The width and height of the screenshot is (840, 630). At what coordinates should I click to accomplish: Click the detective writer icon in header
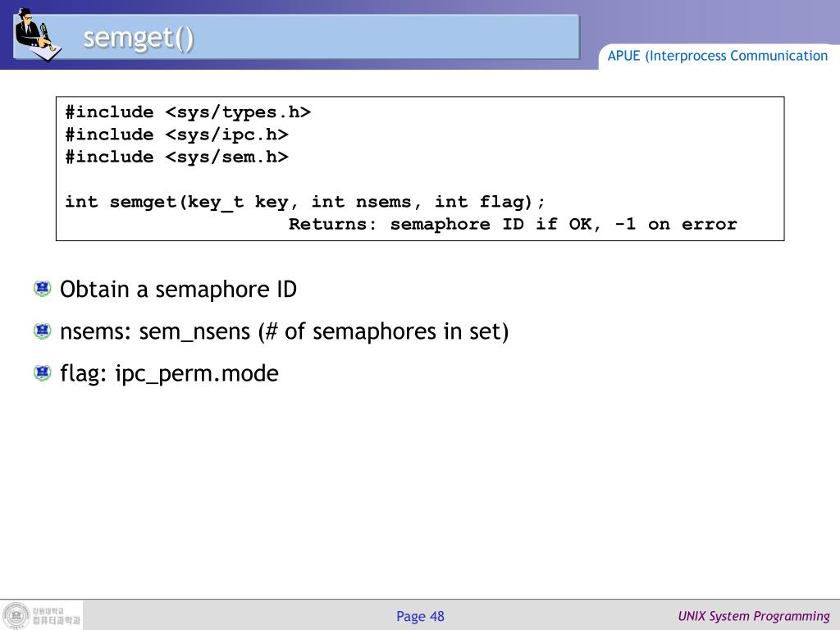38,33
